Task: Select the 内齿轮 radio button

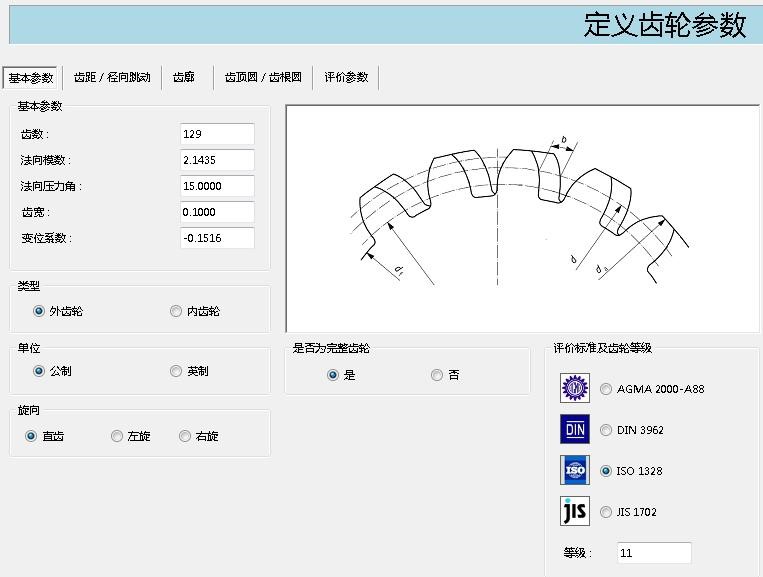Action: [176, 311]
